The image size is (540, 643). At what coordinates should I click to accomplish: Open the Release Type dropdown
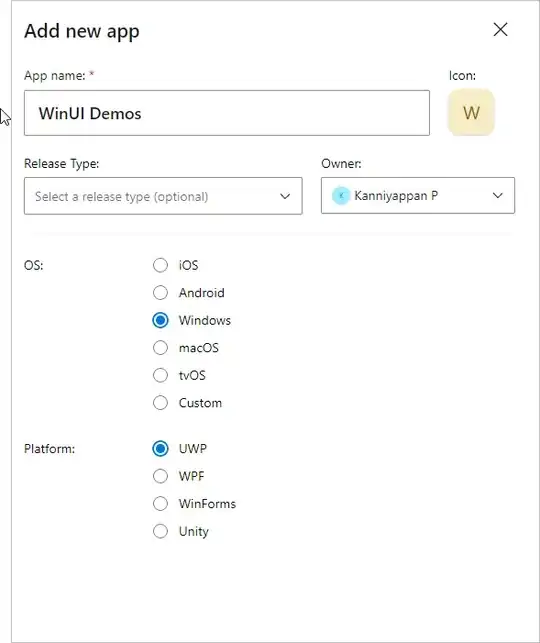(163, 196)
